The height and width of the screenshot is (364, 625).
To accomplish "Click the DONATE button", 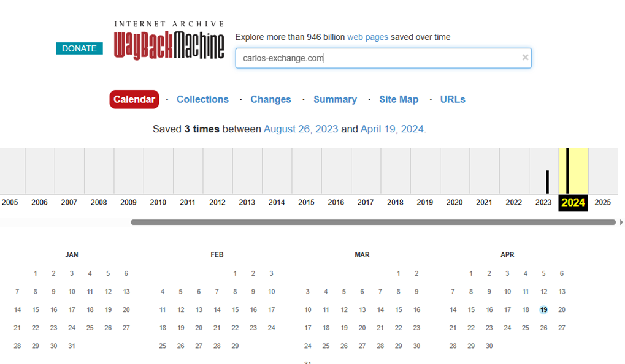I will [79, 48].
